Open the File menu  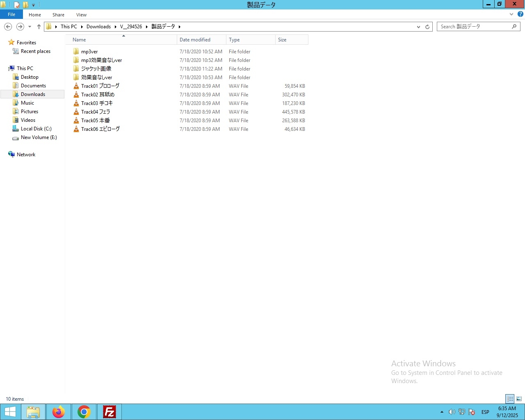(11, 14)
